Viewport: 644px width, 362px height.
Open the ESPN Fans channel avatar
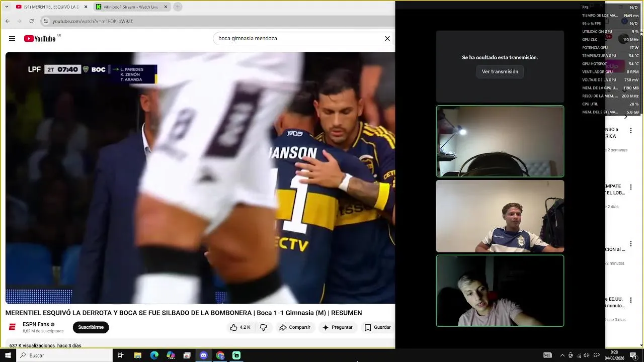pyautogui.click(x=12, y=327)
